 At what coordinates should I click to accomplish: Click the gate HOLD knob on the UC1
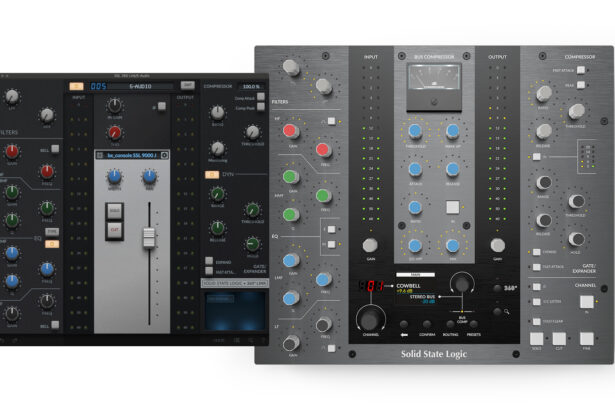[576, 238]
